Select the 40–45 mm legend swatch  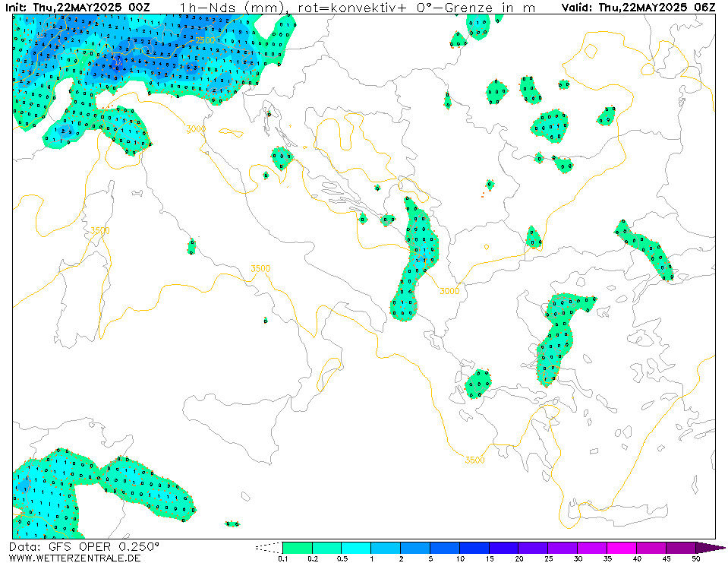point(651,548)
